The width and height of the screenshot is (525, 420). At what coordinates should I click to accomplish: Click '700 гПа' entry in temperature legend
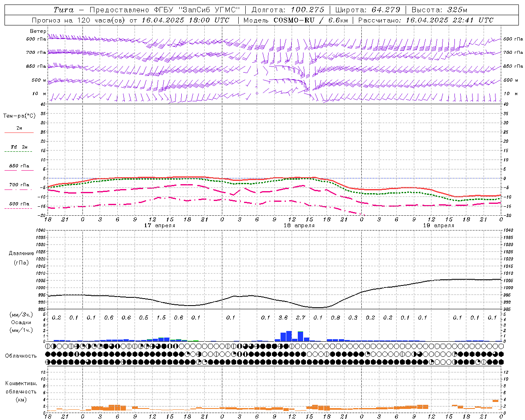click(19, 185)
